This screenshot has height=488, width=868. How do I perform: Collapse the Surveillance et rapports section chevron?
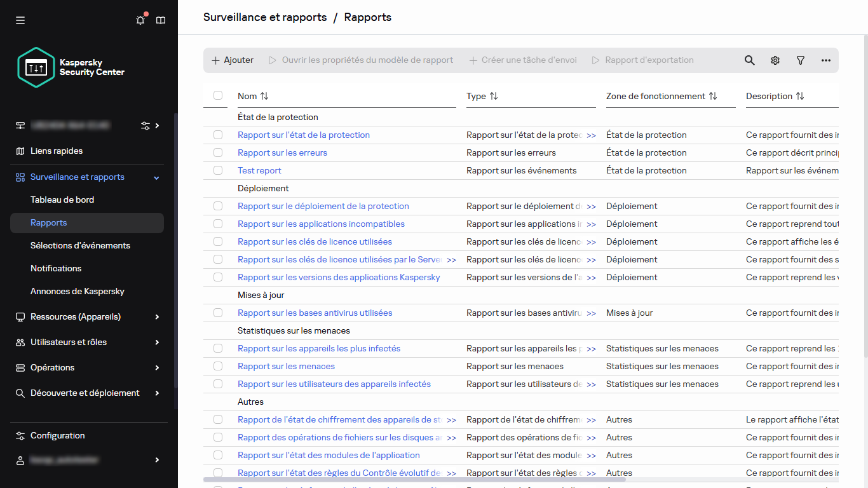coord(156,177)
